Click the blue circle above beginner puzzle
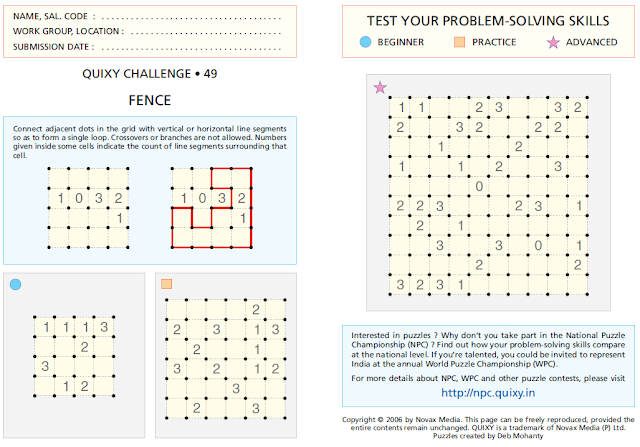 pyautogui.click(x=16, y=285)
